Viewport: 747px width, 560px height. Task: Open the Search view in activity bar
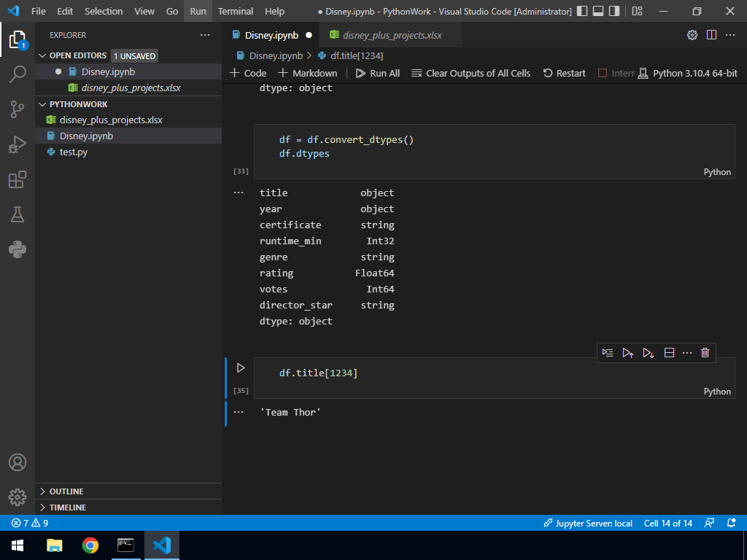coord(18,74)
